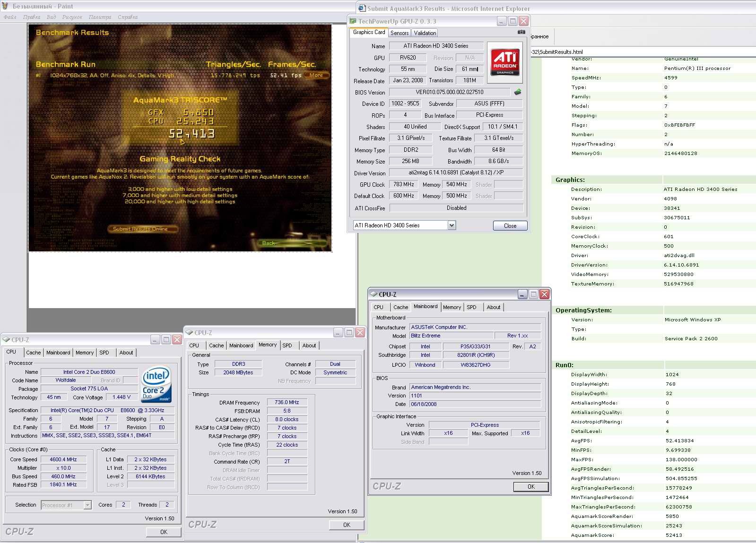Click the ATI CrossFire Disabled field

tap(456, 208)
